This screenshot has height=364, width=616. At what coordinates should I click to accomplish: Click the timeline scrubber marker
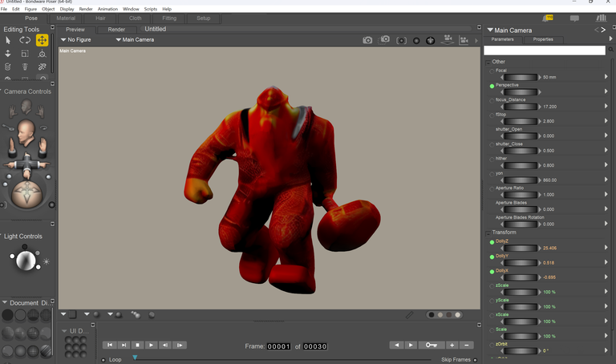tap(135, 358)
